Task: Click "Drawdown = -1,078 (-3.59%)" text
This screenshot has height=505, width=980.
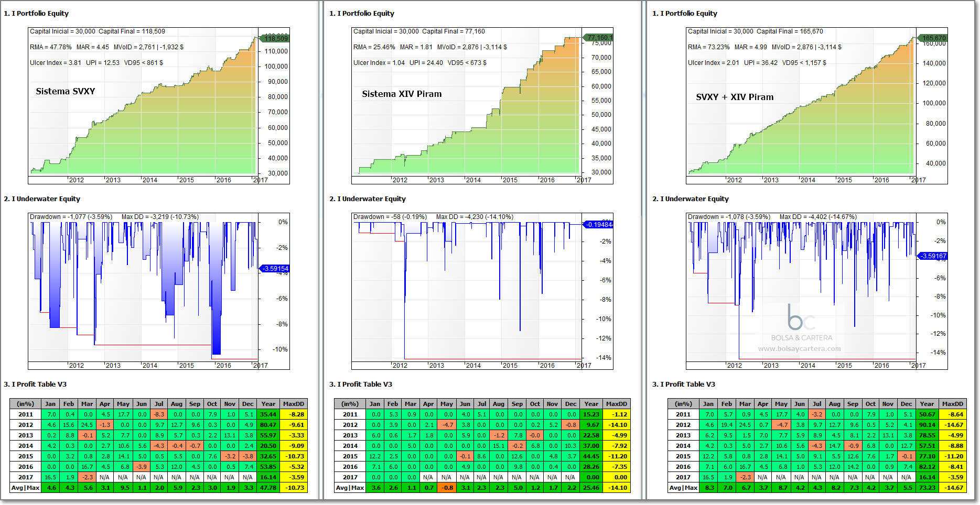Action: click(x=729, y=217)
